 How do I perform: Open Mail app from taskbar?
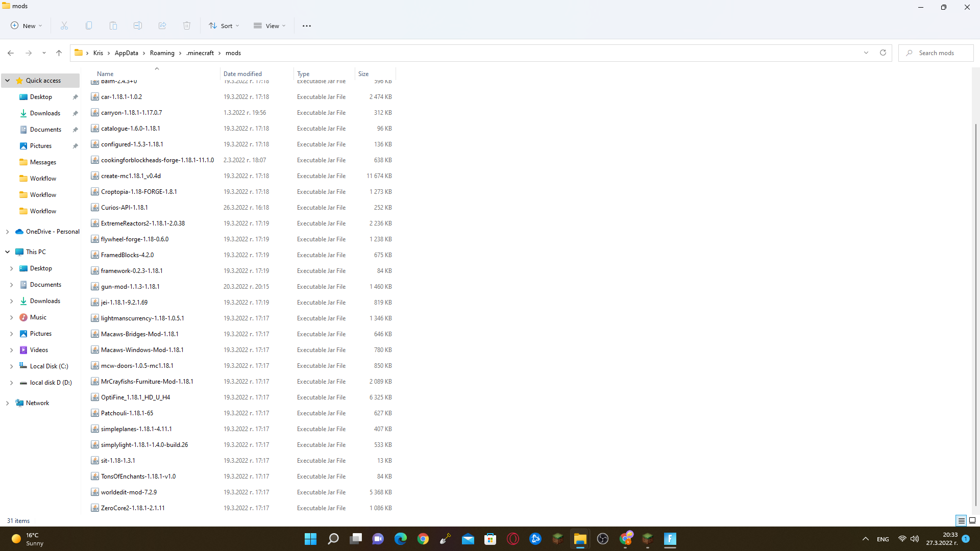(468, 539)
